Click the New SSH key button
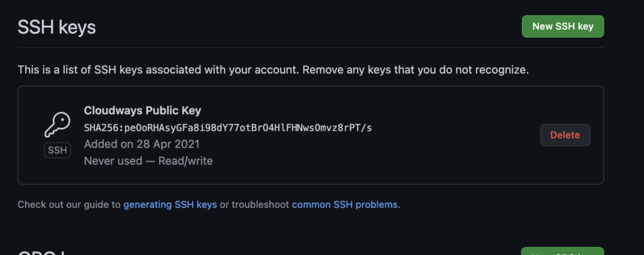 pyautogui.click(x=562, y=26)
